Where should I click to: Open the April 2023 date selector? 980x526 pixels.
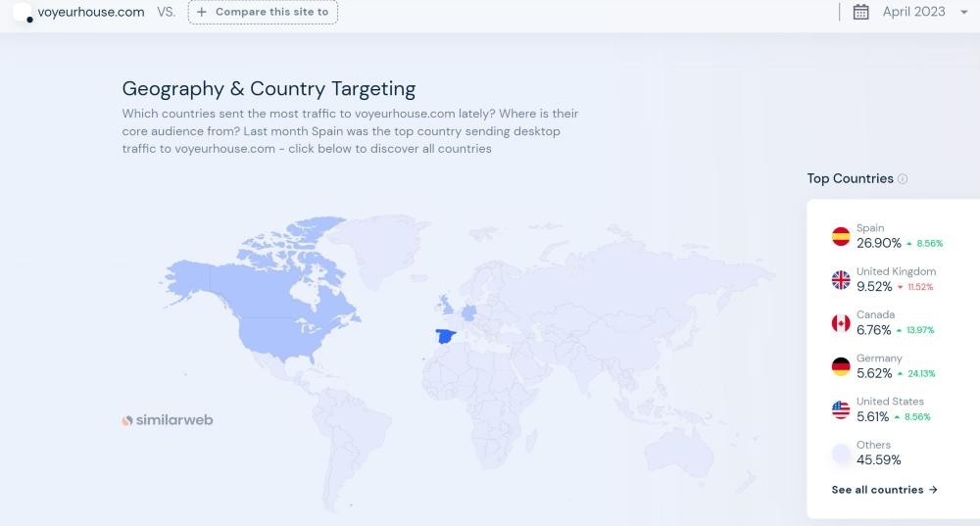tap(913, 12)
